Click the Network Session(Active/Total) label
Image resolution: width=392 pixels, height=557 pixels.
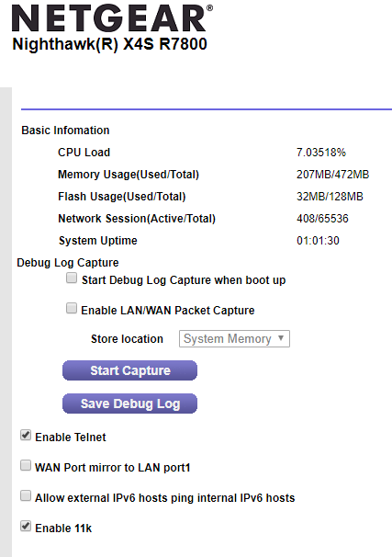(137, 219)
